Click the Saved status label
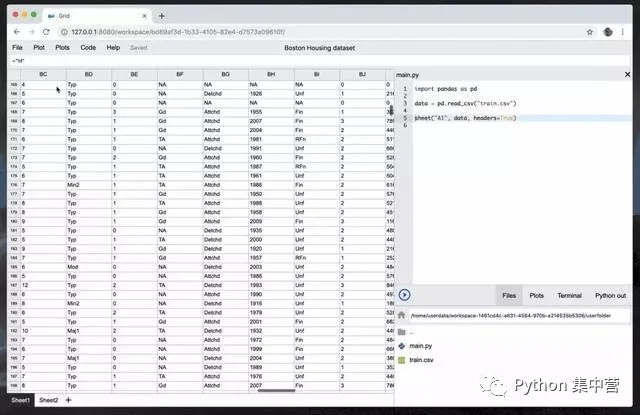Image resolution: width=640 pixels, height=415 pixels. 138,48
